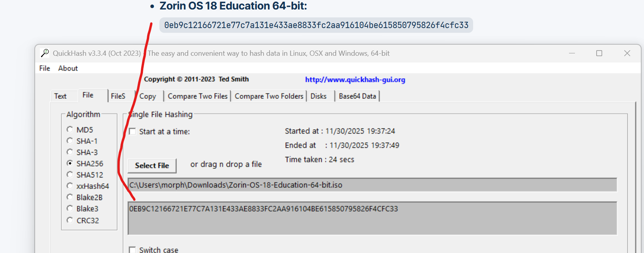Open the File menu

[x=45, y=68]
